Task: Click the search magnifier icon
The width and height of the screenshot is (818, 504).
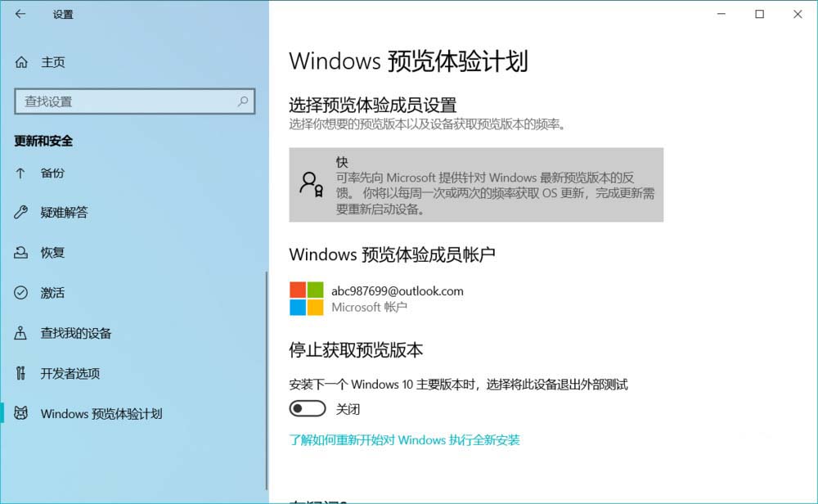Action: (x=243, y=101)
